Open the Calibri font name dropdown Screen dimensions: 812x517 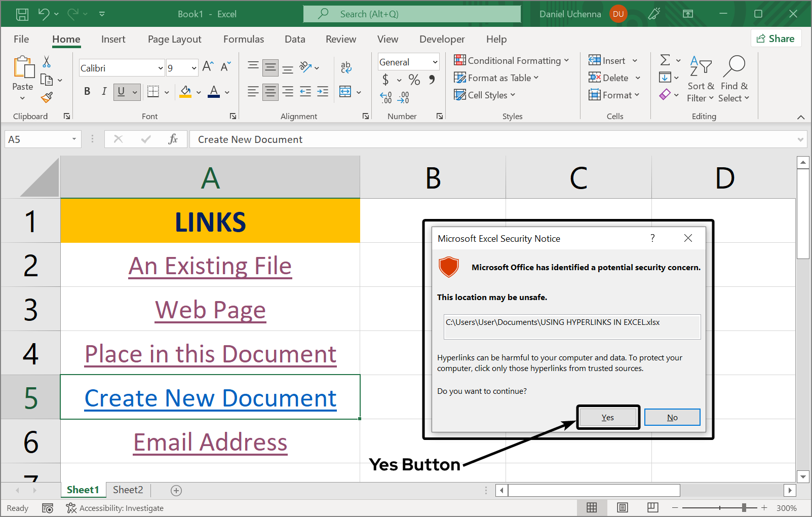pyautogui.click(x=160, y=68)
